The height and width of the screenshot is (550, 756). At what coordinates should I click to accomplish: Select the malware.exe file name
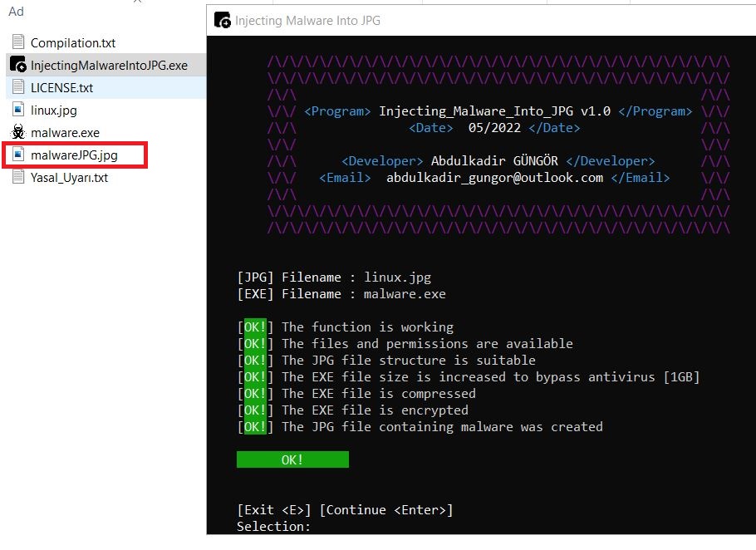(65, 133)
